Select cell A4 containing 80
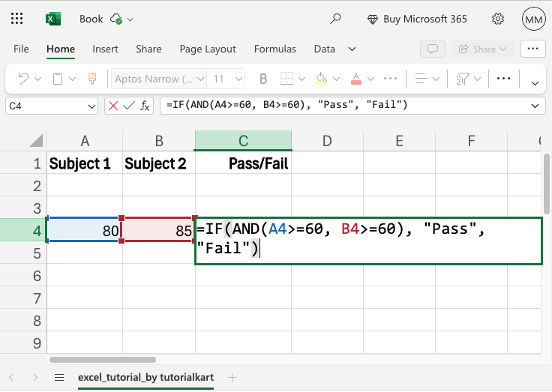This screenshot has width=552, height=392. [84, 231]
